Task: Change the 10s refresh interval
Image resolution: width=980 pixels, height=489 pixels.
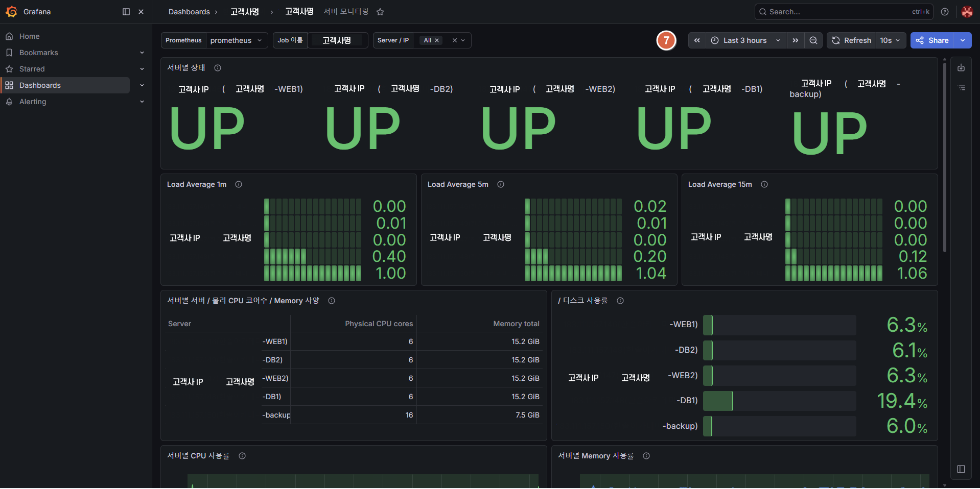Action: (890, 40)
